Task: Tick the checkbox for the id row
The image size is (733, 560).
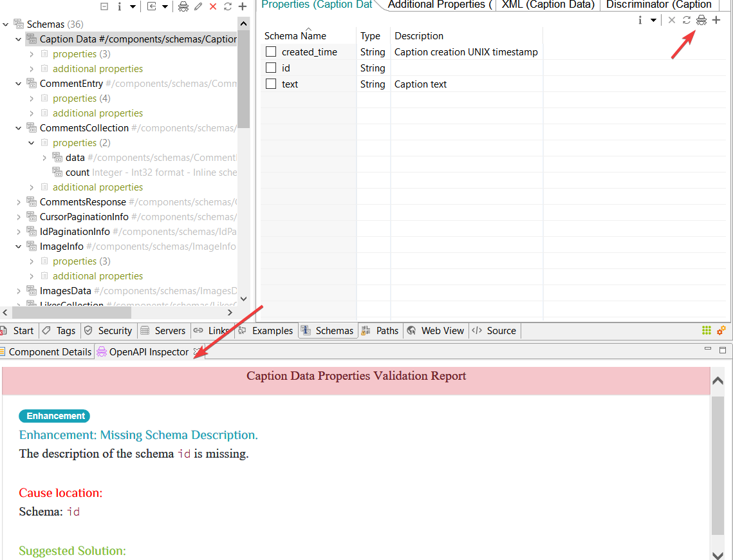Action: pos(271,68)
